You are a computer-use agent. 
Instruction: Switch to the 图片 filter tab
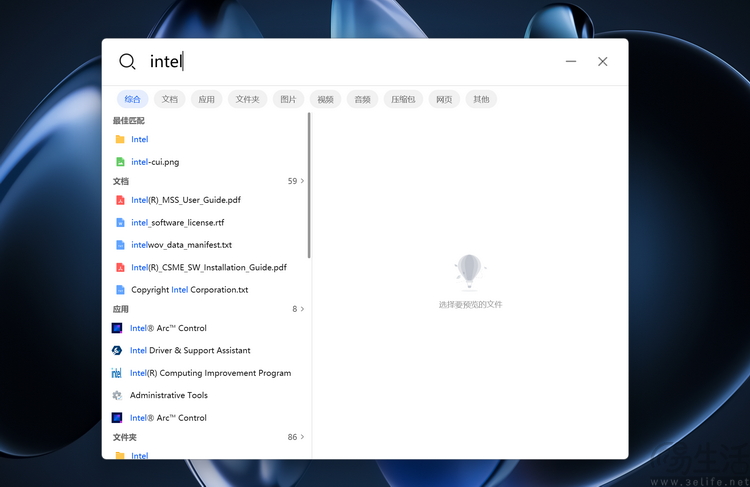pos(288,99)
